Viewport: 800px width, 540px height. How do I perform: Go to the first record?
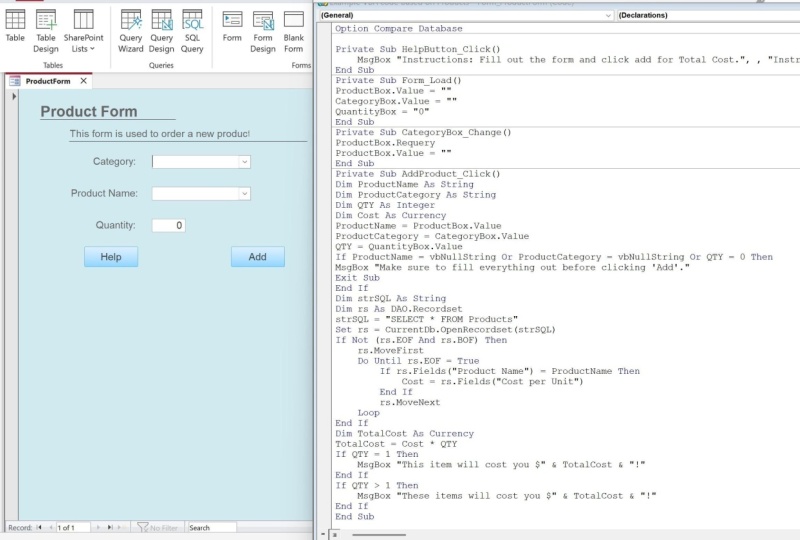39,527
